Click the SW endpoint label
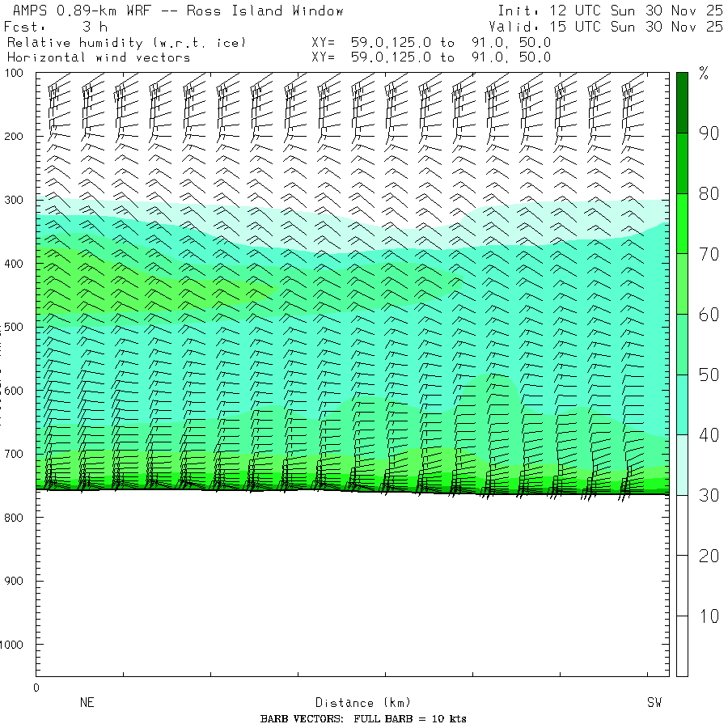This screenshot has height=728, width=728. point(654,703)
